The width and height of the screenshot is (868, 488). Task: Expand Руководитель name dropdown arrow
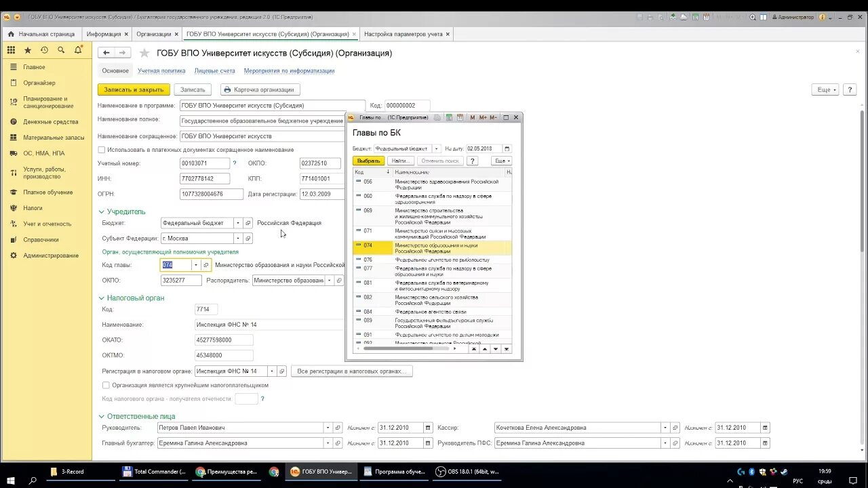(328, 428)
